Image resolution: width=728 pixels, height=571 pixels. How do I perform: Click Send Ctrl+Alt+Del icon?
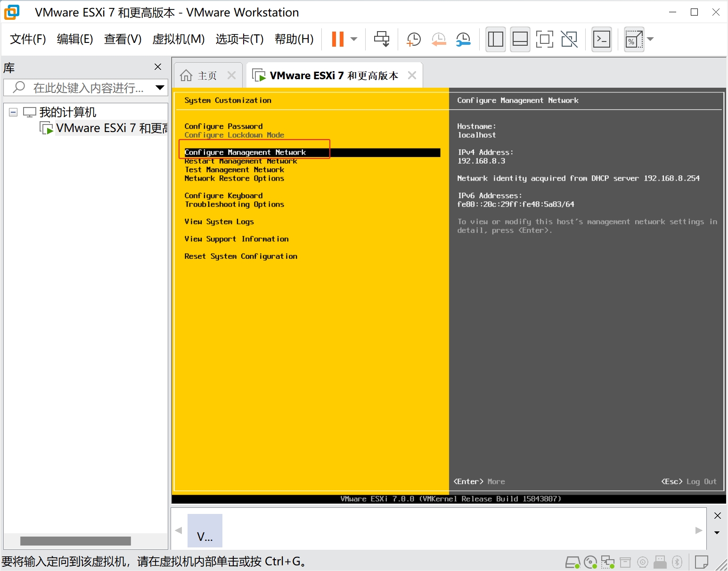tap(381, 39)
